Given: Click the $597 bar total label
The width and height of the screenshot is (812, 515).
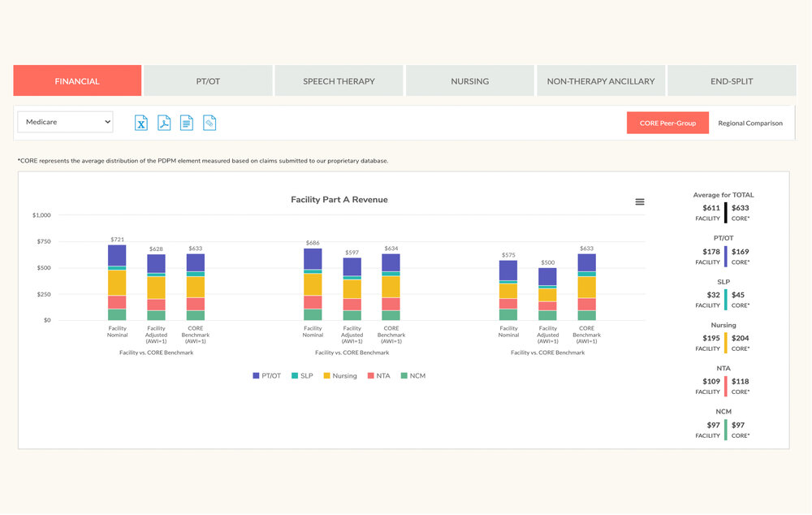Looking at the screenshot, I should pyautogui.click(x=352, y=253).
